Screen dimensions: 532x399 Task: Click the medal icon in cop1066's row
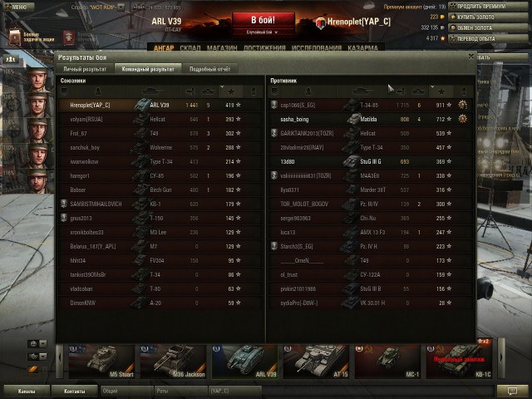pos(462,105)
